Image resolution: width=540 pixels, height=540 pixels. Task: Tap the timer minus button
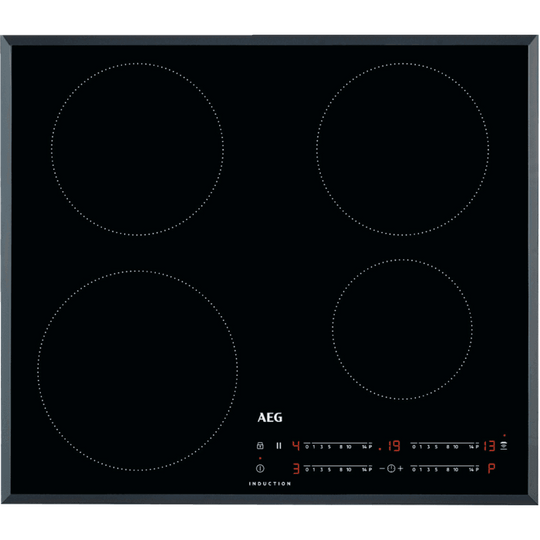[382, 468]
